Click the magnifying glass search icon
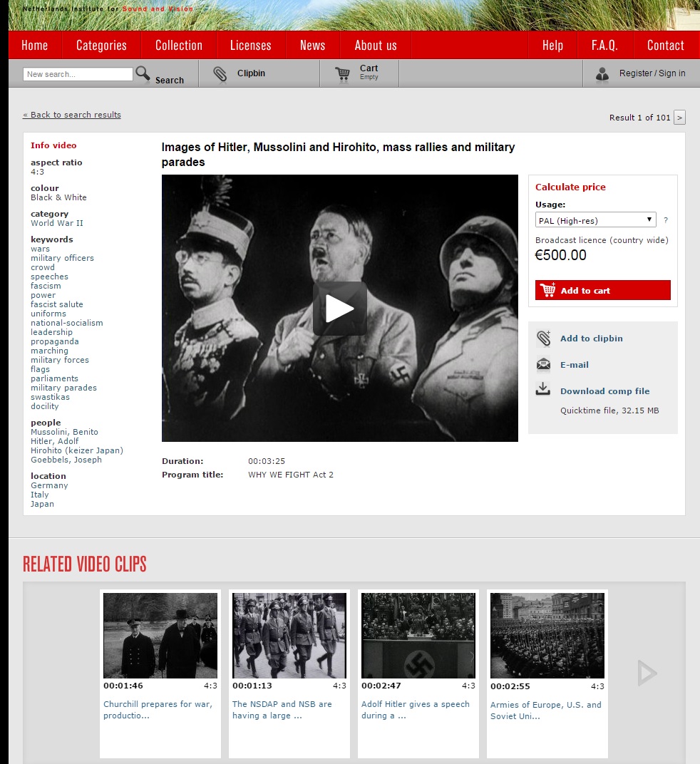Viewport: 700px width, 764px height. click(143, 73)
